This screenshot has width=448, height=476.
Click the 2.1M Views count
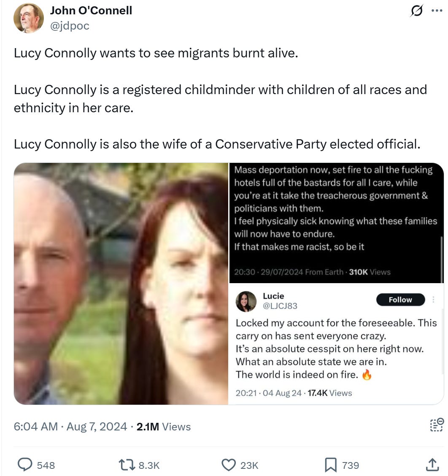pyautogui.click(x=164, y=427)
